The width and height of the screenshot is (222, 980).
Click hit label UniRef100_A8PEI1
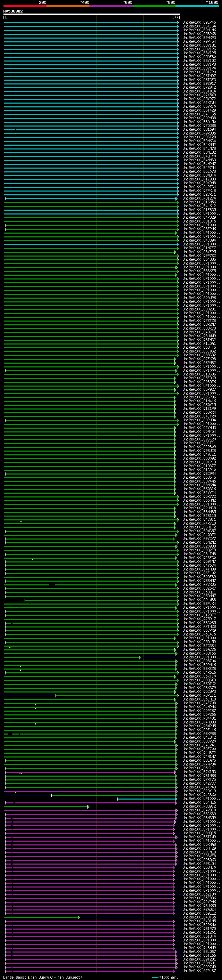pos(199,695)
